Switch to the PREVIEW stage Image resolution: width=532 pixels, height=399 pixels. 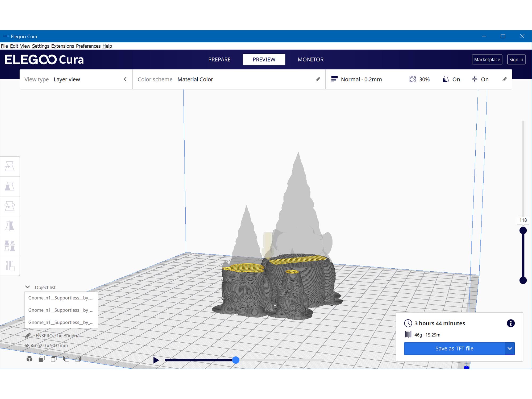click(264, 60)
